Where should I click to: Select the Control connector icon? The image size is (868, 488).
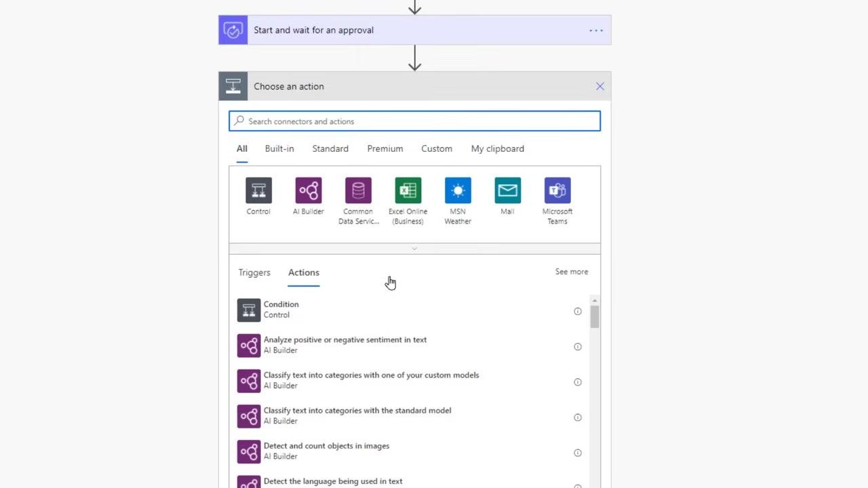[258, 190]
